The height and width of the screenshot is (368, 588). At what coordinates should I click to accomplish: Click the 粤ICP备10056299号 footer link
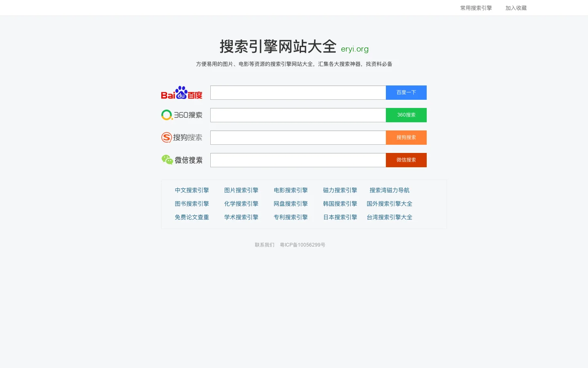(303, 245)
